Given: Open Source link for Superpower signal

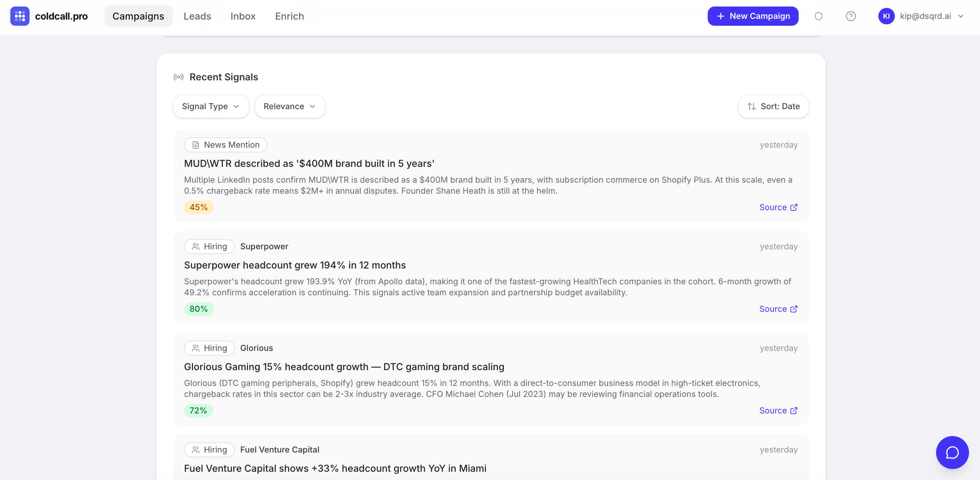Looking at the screenshot, I should click(778, 309).
